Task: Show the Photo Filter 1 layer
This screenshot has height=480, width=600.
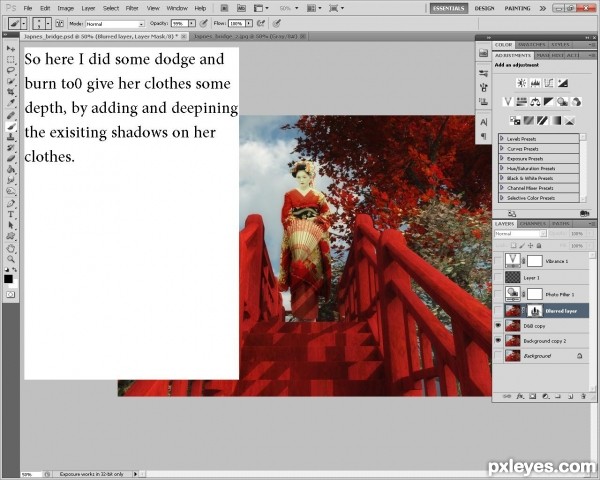Action: pos(498,294)
